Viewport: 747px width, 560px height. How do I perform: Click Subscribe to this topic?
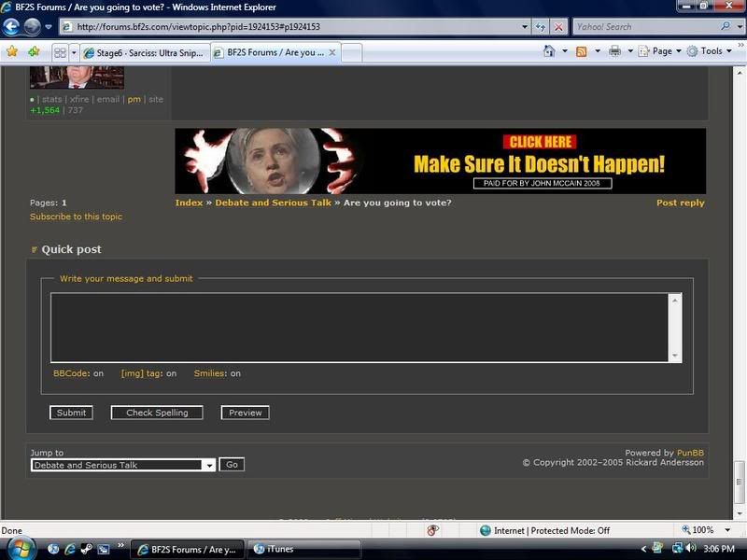click(x=76, y=217)
